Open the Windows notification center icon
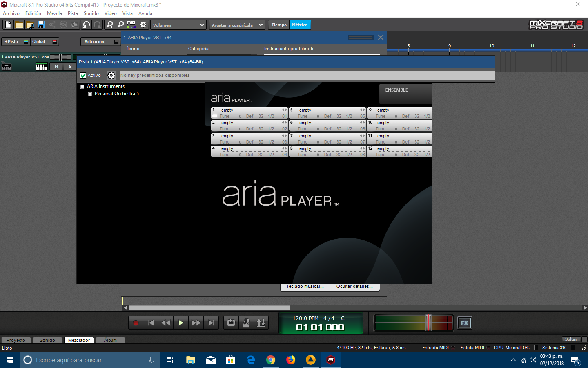This screenshot has width=588, height=368. click(575, 360)
